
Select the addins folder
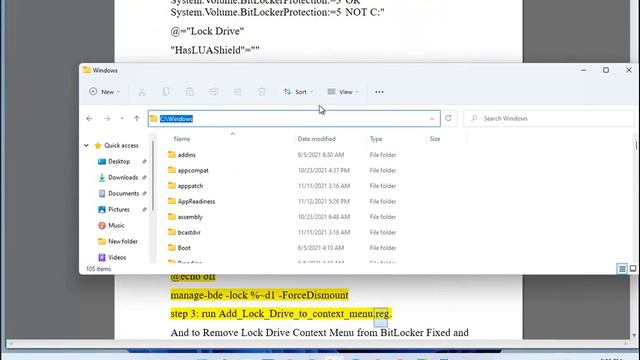coord(186,155)
